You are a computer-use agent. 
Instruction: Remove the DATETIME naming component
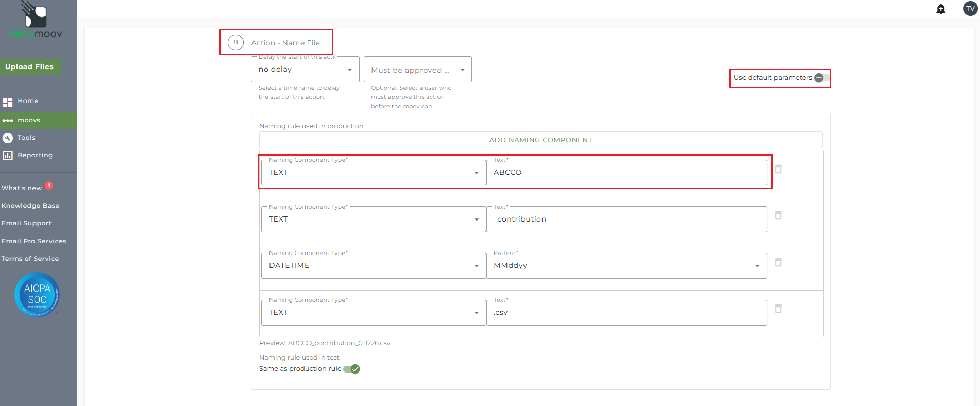point(779,262)
